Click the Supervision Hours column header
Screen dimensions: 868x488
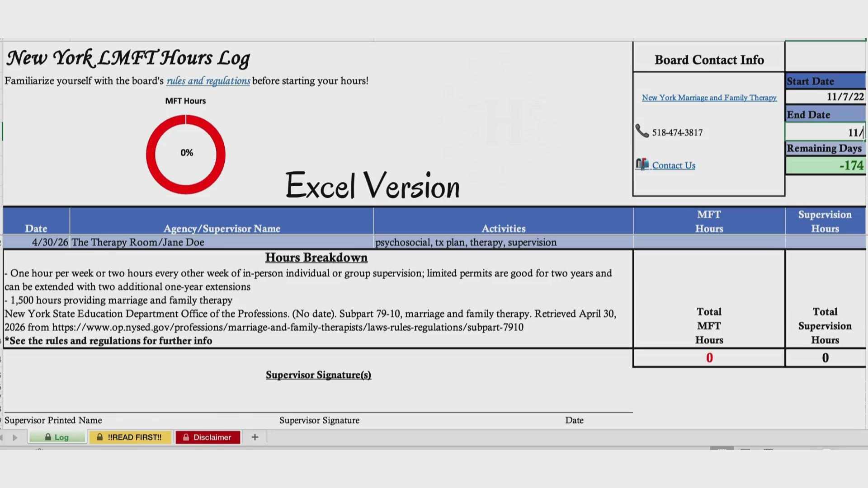(825, 221)
